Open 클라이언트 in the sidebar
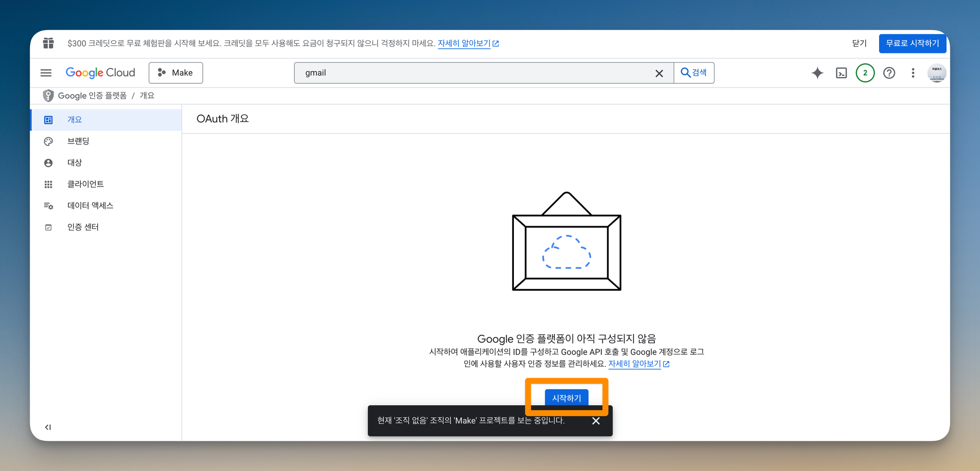 click(106, 184)
